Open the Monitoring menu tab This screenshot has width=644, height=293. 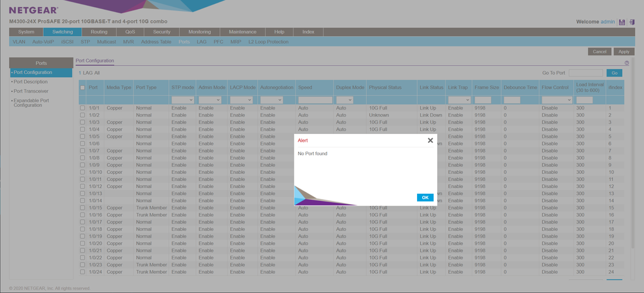(200, 32)
